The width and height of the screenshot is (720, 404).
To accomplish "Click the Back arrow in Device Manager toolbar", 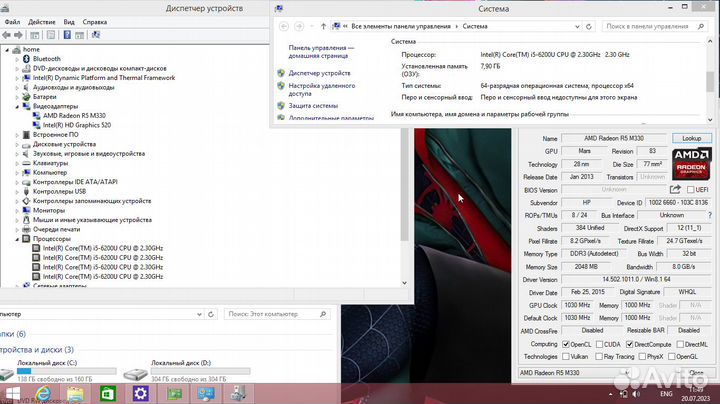I will (6, 35).
